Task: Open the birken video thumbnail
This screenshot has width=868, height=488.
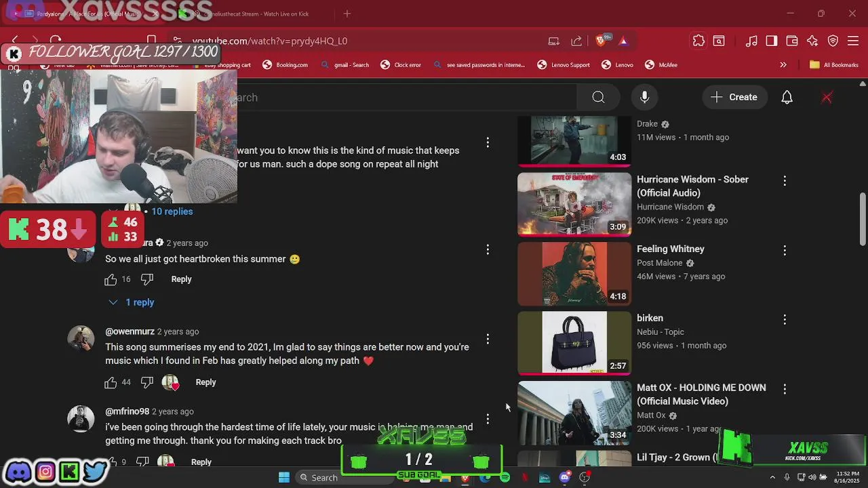Action: tap(574, 343)
